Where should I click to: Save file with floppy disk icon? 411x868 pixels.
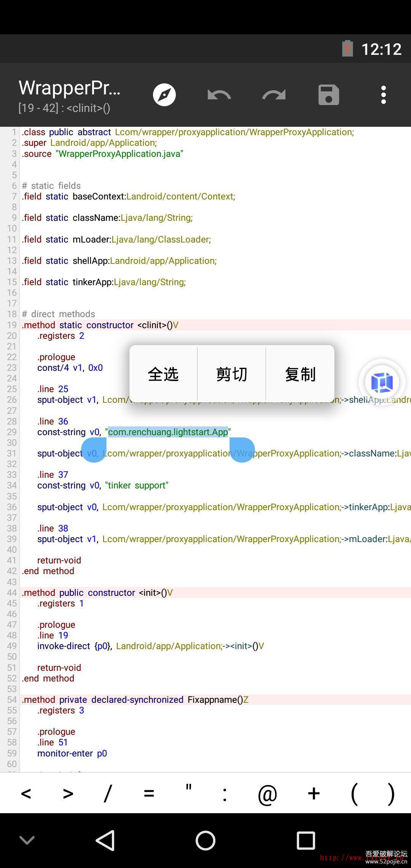pyautogui.click(x=328, y=95)
